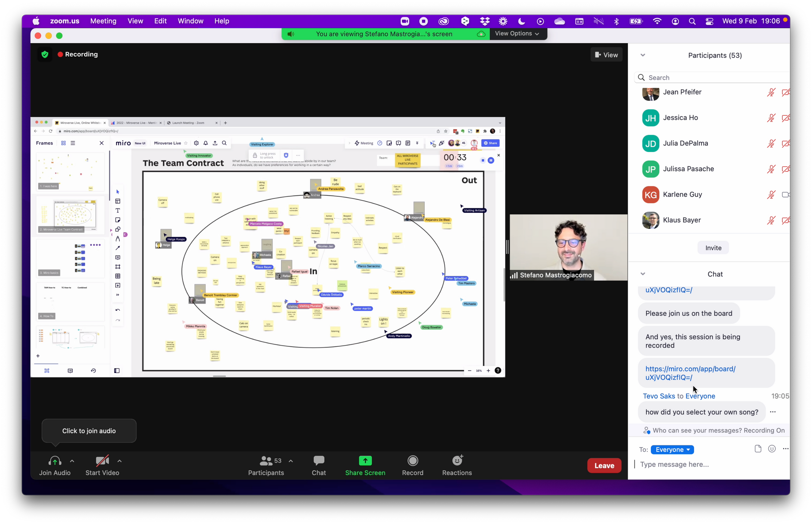This screenshot has height=524, width=812.
Task: Click the green encryption shield icon
Action: tap(45, 55)
